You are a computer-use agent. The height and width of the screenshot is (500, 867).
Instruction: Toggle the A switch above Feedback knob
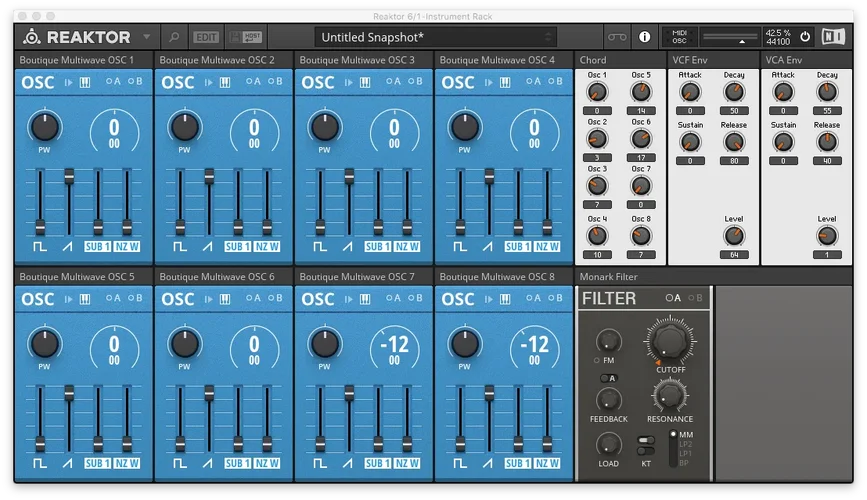[x=608, y=378]
